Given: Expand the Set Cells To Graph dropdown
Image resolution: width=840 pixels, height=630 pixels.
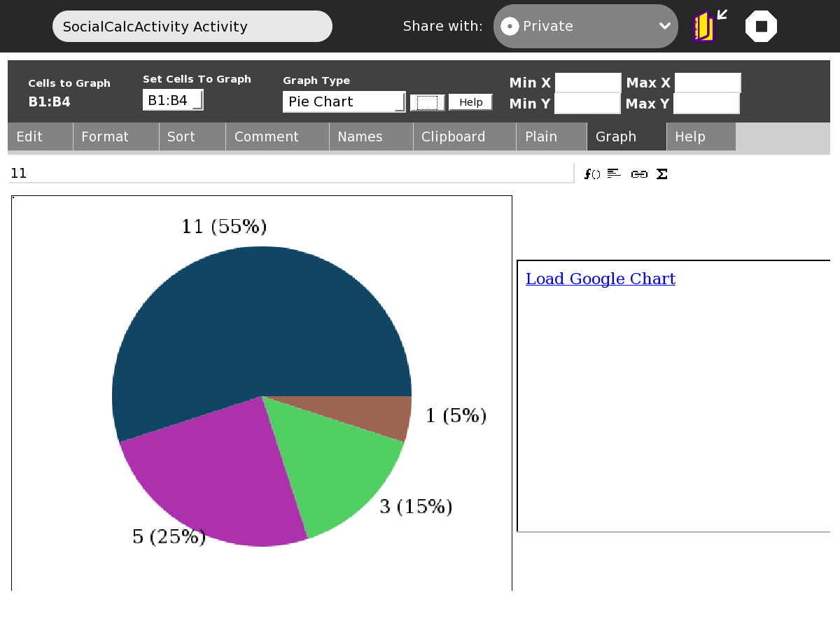Looking at the screenshot, I should pos(173,100).
